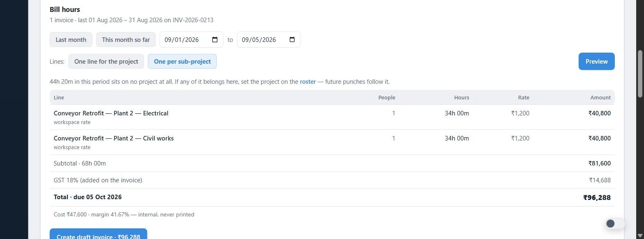
Task: Create the draft invoice for ₹96,288
Action: tap(99, 234)
